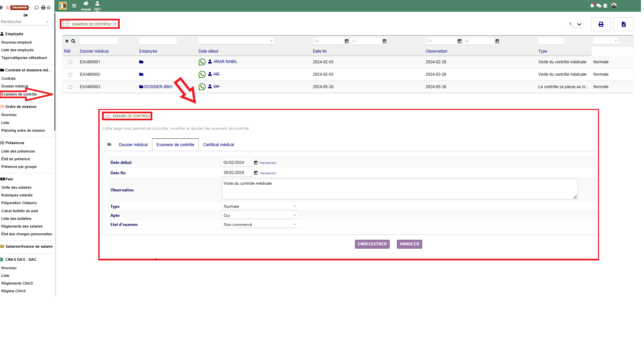Print the exams list with the blue printer button
This screenshot has height=362, width=644.
[601, 24]
